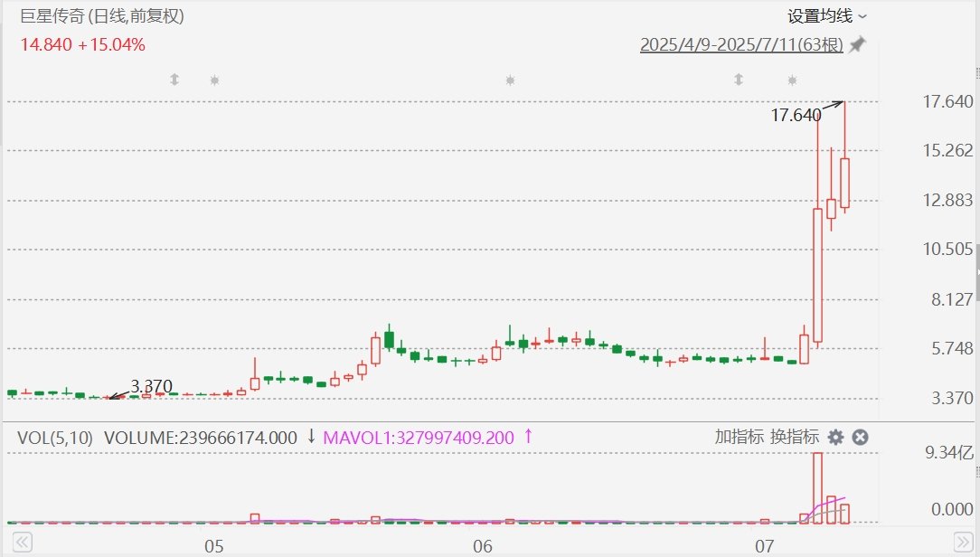Click the star event marker in early June
Image resolution: width=980 pixels, height=557 pixels.
[x=510, y=80]
